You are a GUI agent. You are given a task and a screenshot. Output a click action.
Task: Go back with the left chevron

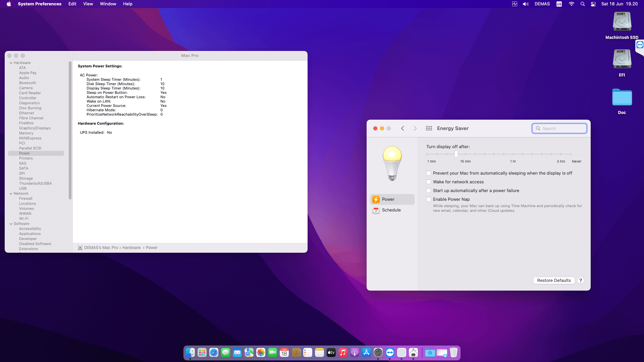pyautogui.click(x=402, y=128)
